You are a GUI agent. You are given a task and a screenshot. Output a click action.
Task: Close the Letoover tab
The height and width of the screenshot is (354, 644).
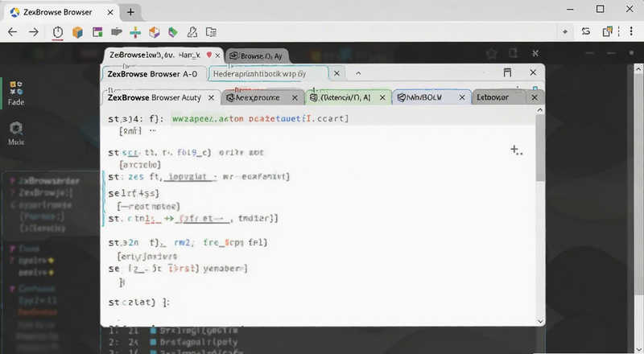535,97
